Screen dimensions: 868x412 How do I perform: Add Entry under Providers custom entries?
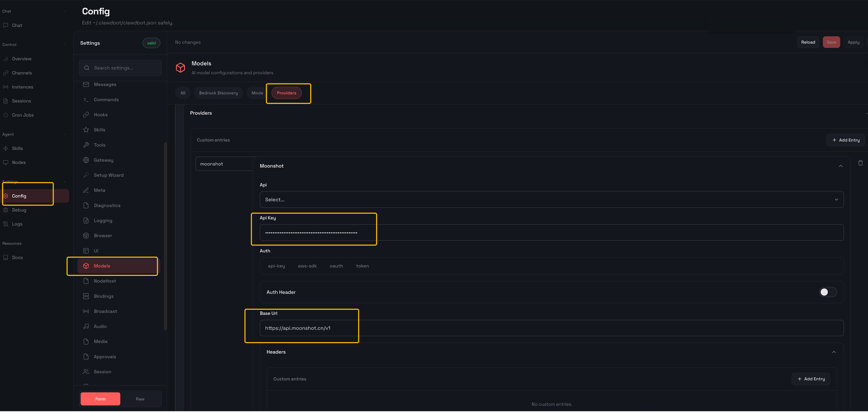coord(846,140)
